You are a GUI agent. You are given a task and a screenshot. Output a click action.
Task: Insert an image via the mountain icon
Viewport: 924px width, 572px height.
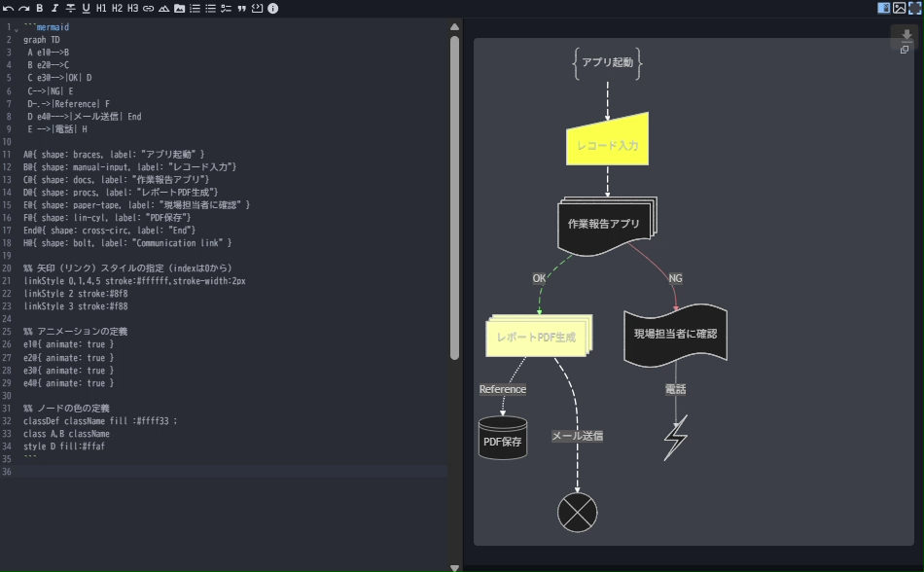click(x=163, y=8)
